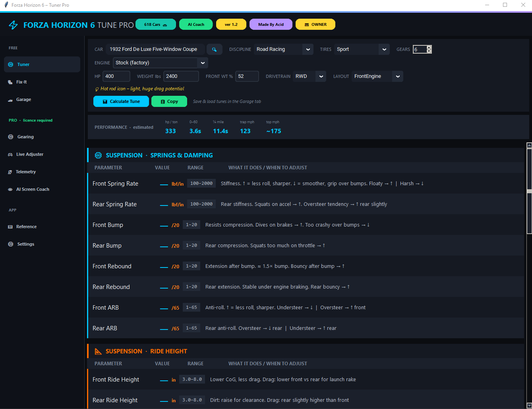The height and width of the screenshot is (409, 532).
Task: Click the vertical scrollbar thumb
Action: tap(529, 191)
